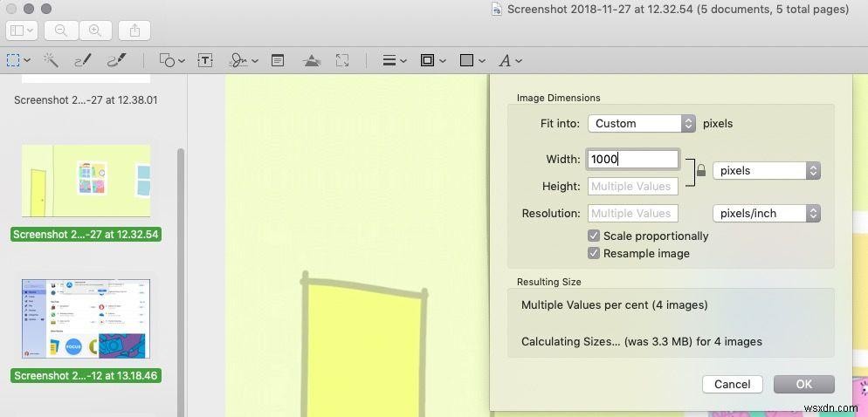This screenshot has width=868, height=417.
Task: Open the selection tool type arrow
Action: [x=27, y=61]
